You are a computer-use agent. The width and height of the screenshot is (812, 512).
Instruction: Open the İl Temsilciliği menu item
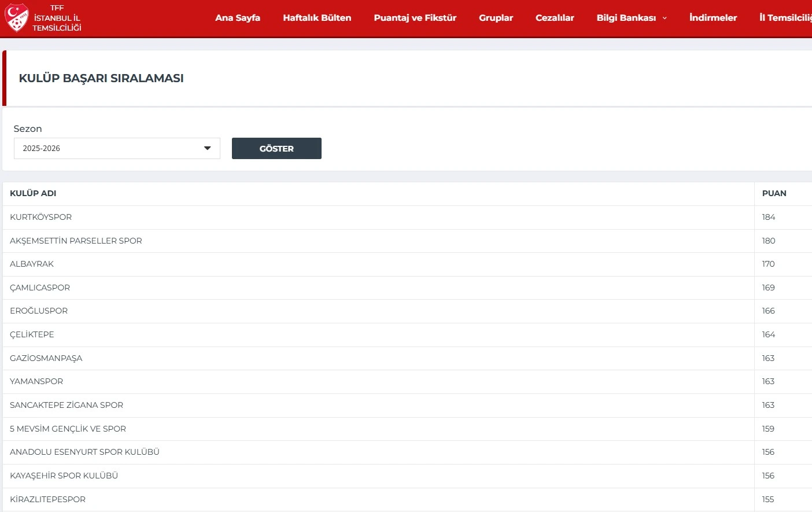[785, 18]
